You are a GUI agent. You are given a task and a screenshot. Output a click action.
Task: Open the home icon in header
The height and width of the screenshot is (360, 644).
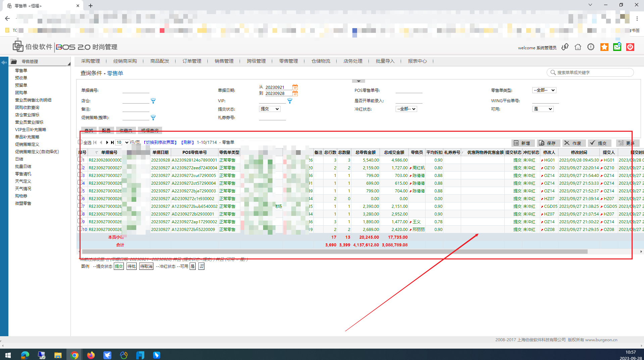pyautogui.click(x=578, y=47)
